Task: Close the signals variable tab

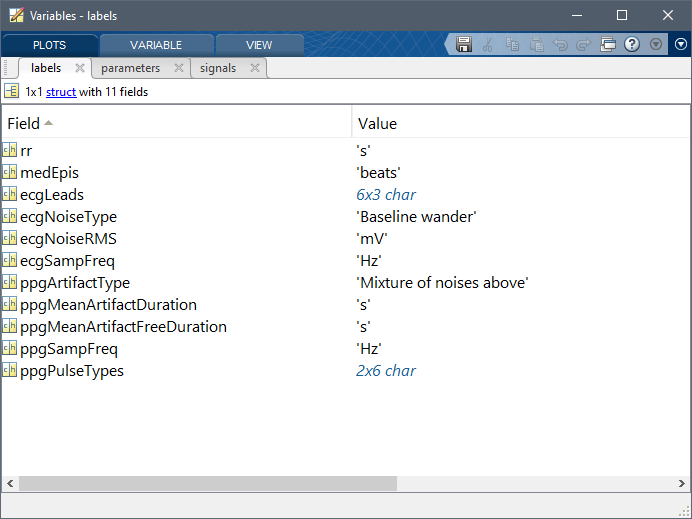Action: (255, 68)
